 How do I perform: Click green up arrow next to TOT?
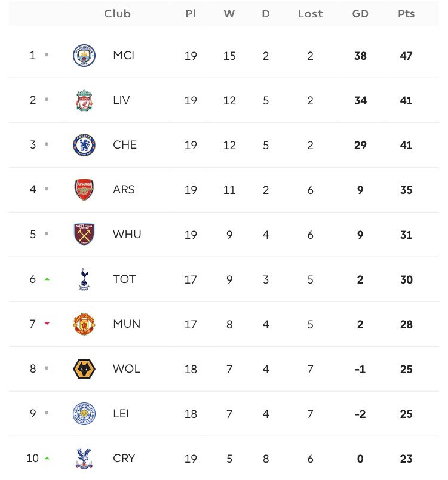coord(47,279)
